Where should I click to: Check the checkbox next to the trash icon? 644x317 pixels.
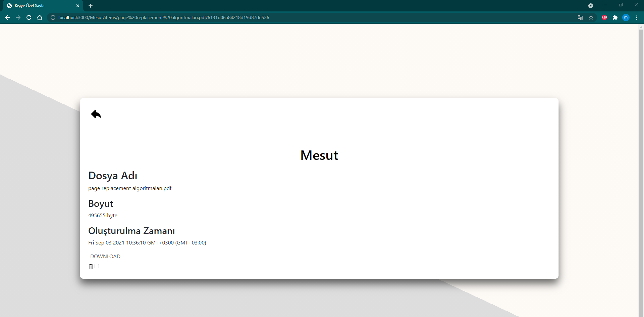[x=97, y=266]
